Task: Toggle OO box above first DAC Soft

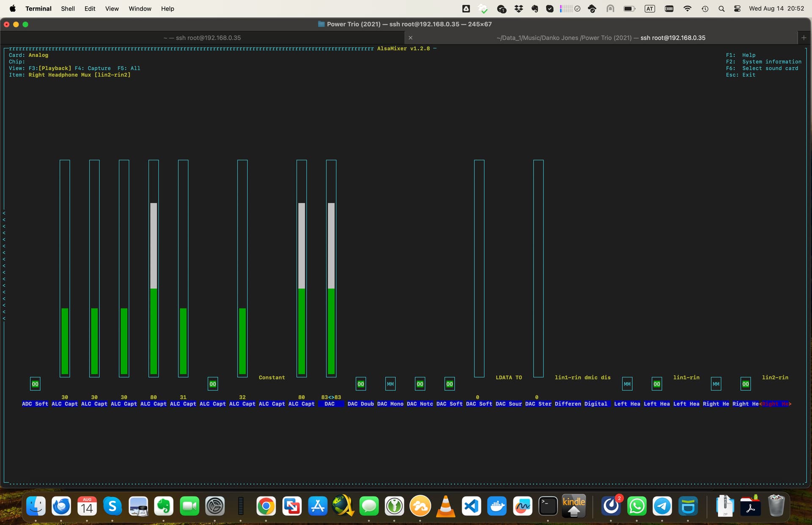Action: pos(450,384)
